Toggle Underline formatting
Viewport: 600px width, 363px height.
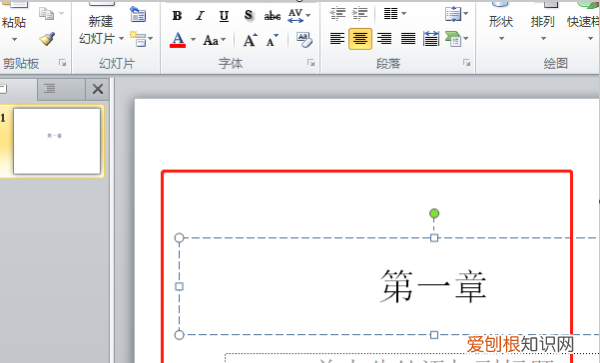(x=224, y=15)
